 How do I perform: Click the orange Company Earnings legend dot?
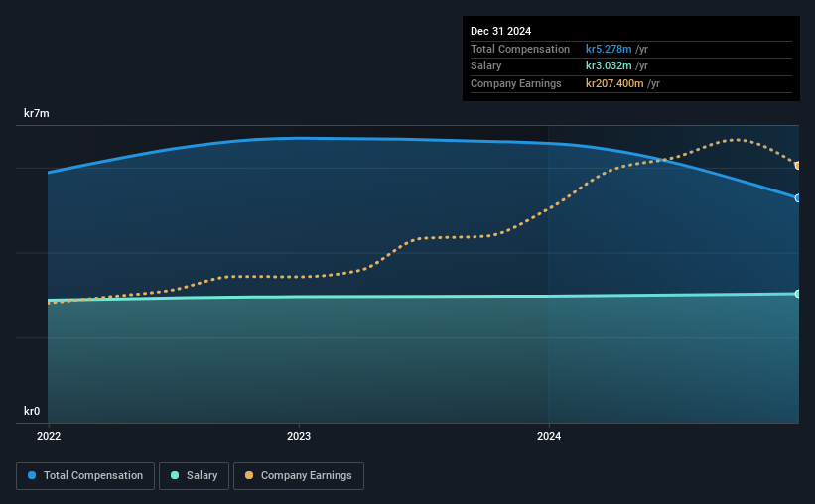pyautogui.click(x=249, y=475)
